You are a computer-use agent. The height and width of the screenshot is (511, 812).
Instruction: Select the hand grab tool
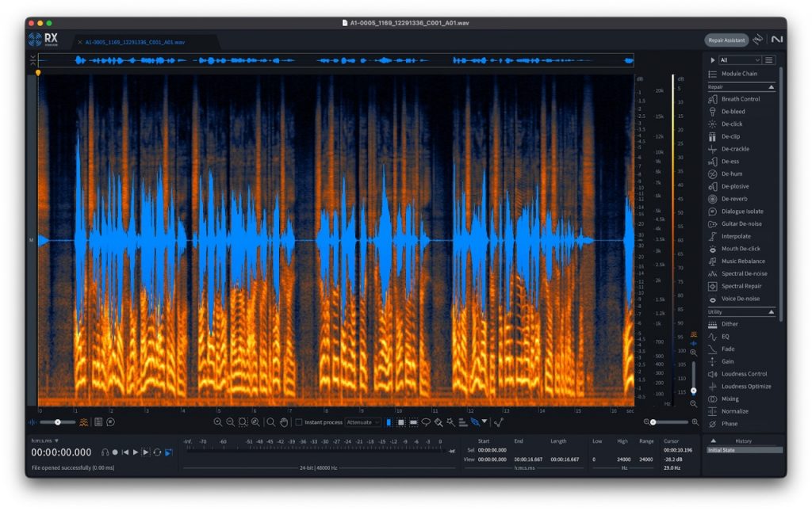283,422
